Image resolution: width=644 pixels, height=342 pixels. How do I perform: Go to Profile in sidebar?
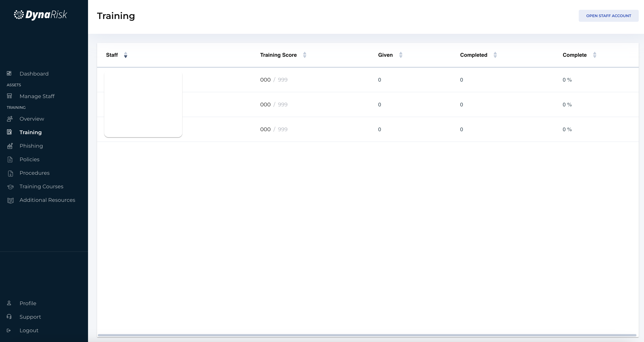[x=28, y=303]
